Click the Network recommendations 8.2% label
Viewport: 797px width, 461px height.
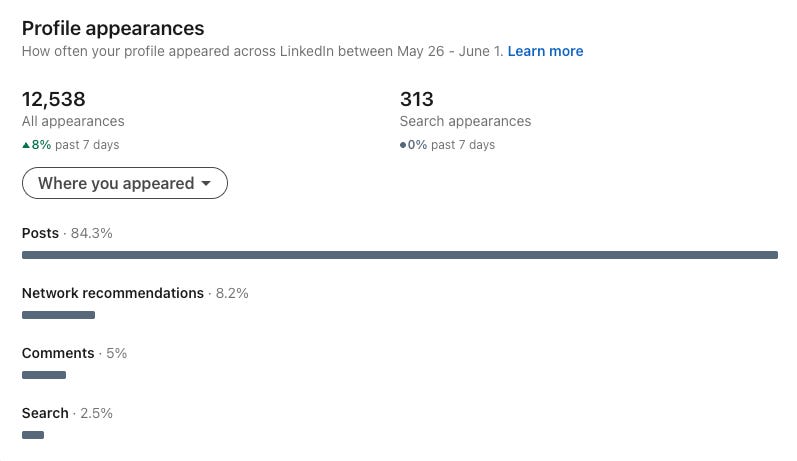tap(135, 293)
